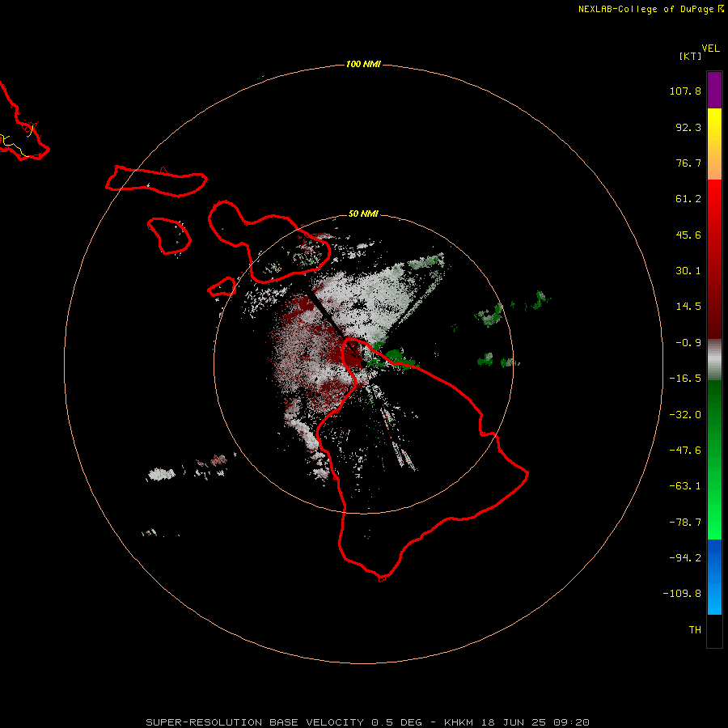Click the Lanai island outline on the map
Viewport: 728px width, 728px height.
point(169,236)
